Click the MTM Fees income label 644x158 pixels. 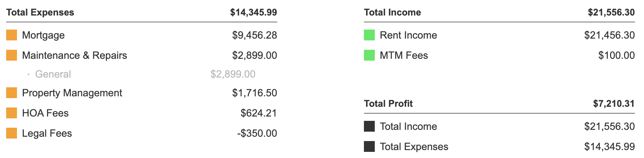pyautogui.click(x=404, y=55)
